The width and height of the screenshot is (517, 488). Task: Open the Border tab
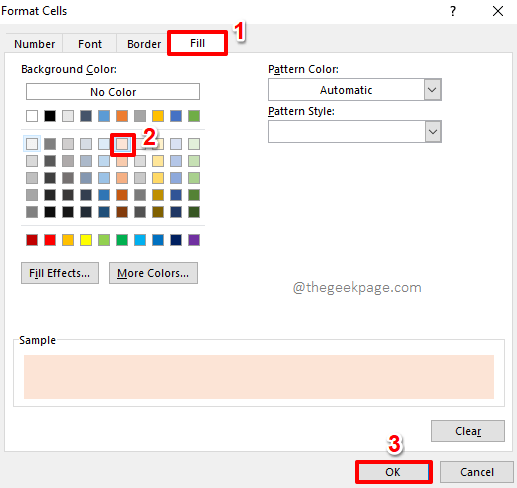(x=144, y=44)
